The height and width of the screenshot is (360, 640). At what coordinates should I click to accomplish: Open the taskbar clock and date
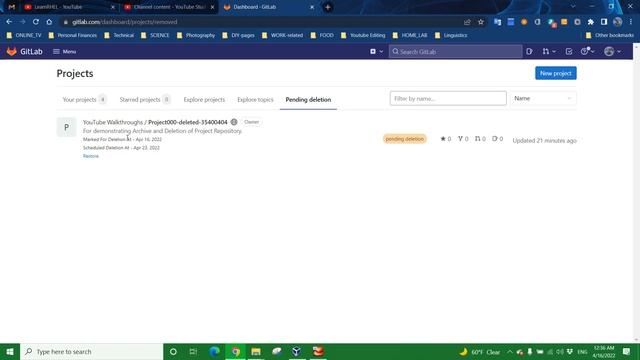coord(604,352)
